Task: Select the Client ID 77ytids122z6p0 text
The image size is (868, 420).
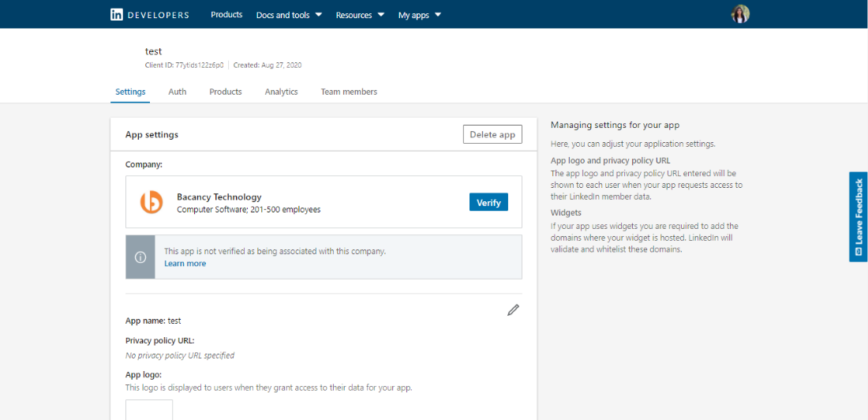Action: [185, 65]
